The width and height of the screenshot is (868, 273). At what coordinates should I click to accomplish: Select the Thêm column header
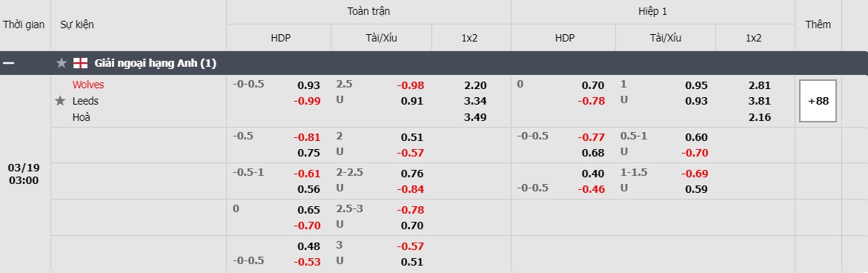(818, 25)
